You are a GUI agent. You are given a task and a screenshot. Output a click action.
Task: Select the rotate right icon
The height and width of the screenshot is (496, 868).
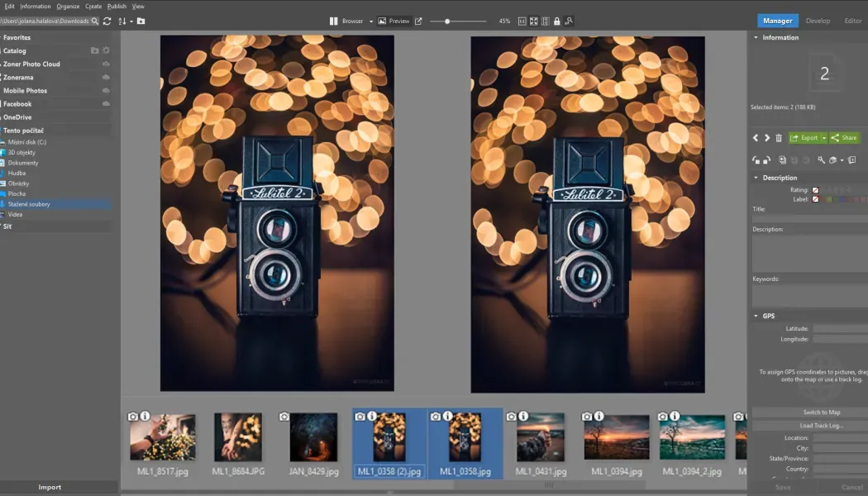coord(766,160)
